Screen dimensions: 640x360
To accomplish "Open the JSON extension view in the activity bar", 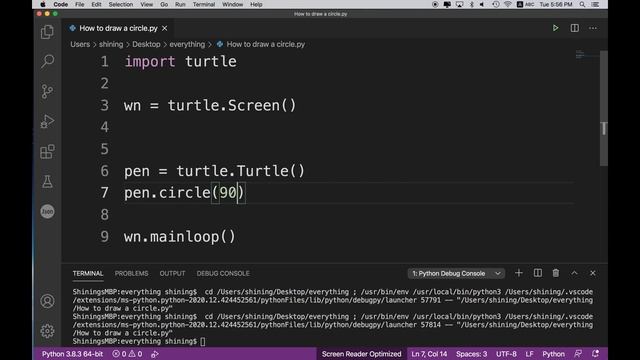I will pos(47,211).
